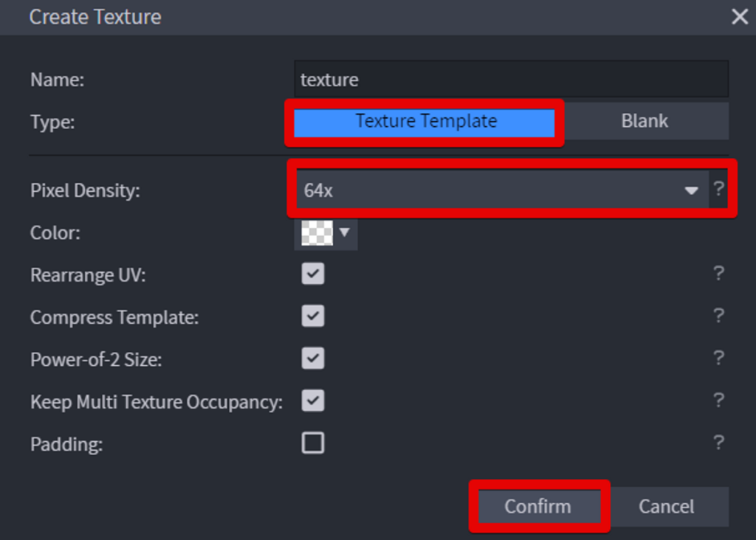This screenshot has height=540, width=756.
Task: Uncheck Keep Multi Texture Occupancy
Action: [x=313, y=401]
